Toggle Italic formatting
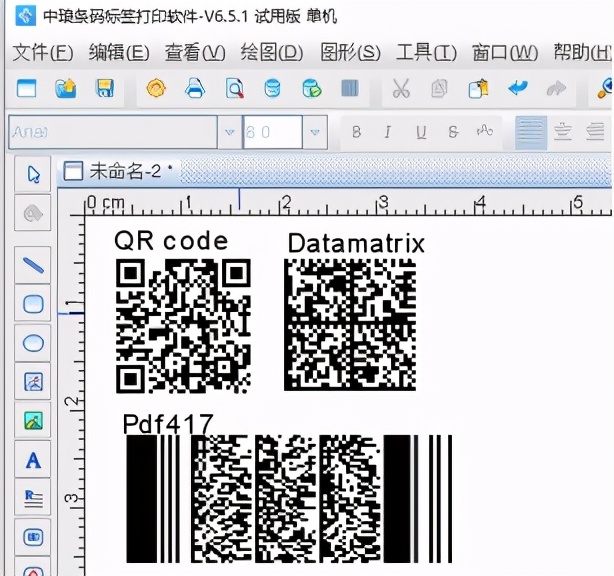The height and width of the screenshot is (576, 614). pos(388,132)
